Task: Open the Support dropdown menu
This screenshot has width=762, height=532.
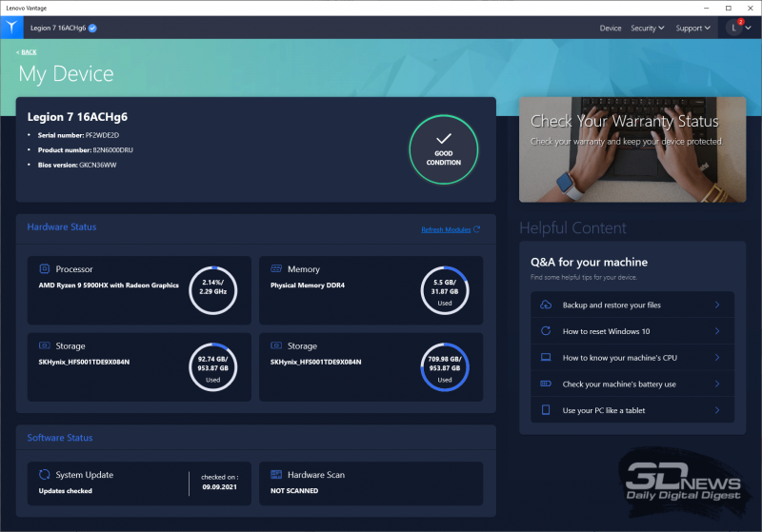Action: pos(693,29)
